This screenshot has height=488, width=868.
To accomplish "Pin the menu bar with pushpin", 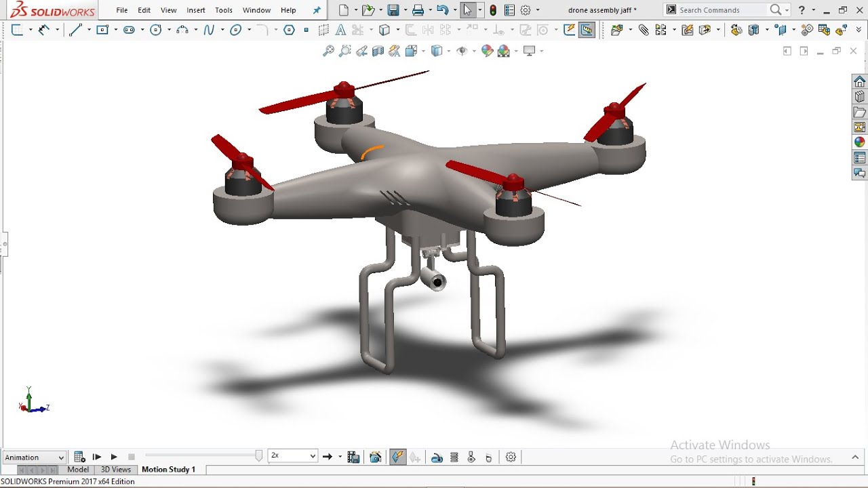I will pos(317,10).
